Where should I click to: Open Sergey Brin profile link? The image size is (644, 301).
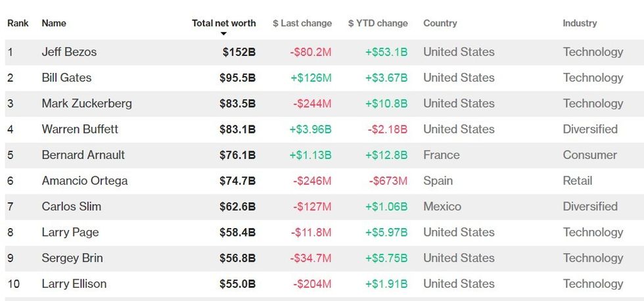coord(72,258)
